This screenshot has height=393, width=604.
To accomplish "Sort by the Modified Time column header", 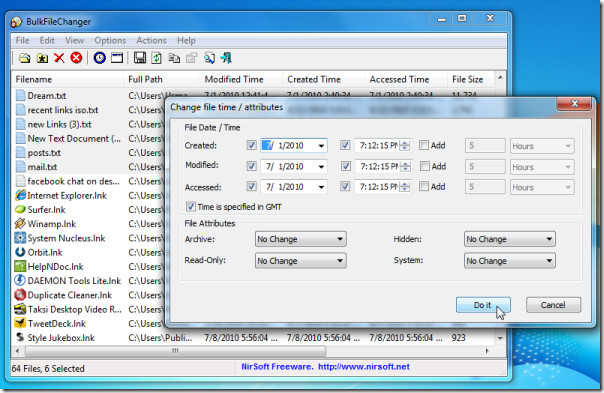I will (241, 79).
